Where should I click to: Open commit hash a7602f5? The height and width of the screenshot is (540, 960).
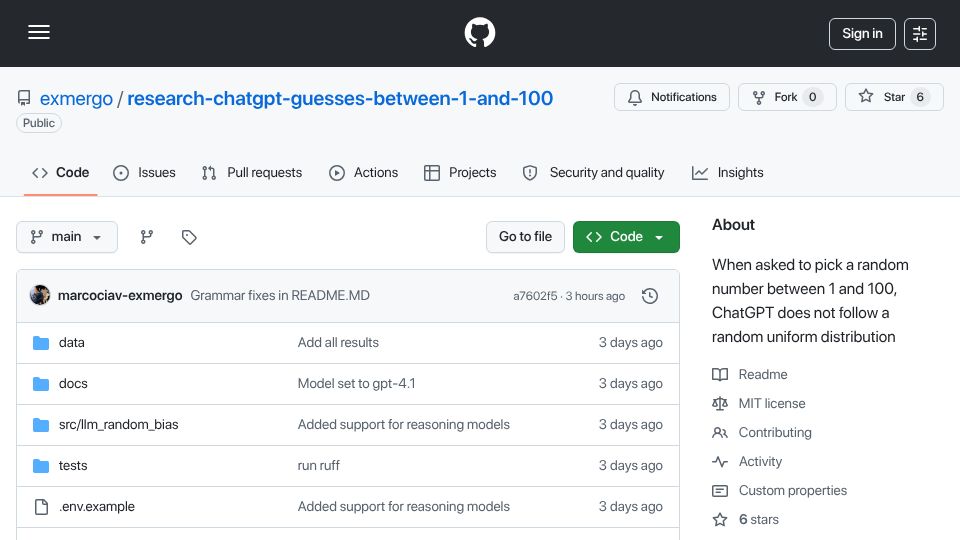tap(535, 296)
